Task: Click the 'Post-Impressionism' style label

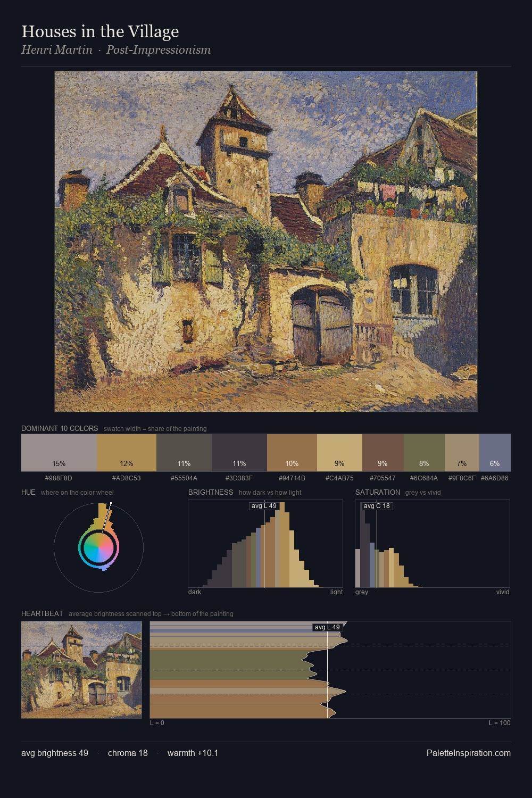Action: [159, 50]
